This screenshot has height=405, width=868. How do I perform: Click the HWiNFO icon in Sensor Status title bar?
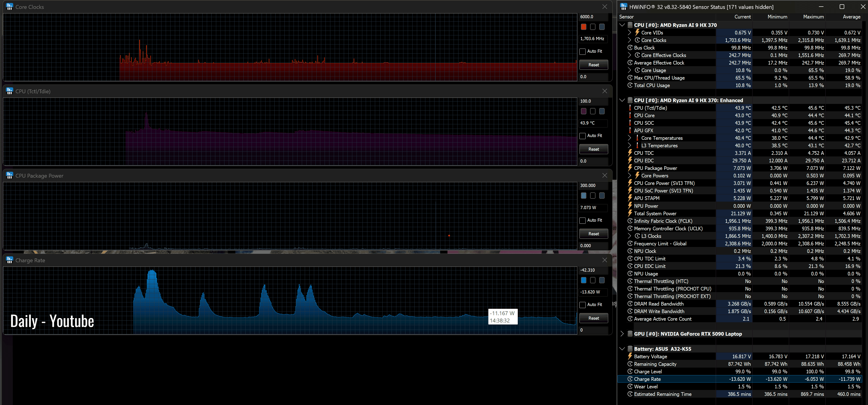[x=623, y=7]
